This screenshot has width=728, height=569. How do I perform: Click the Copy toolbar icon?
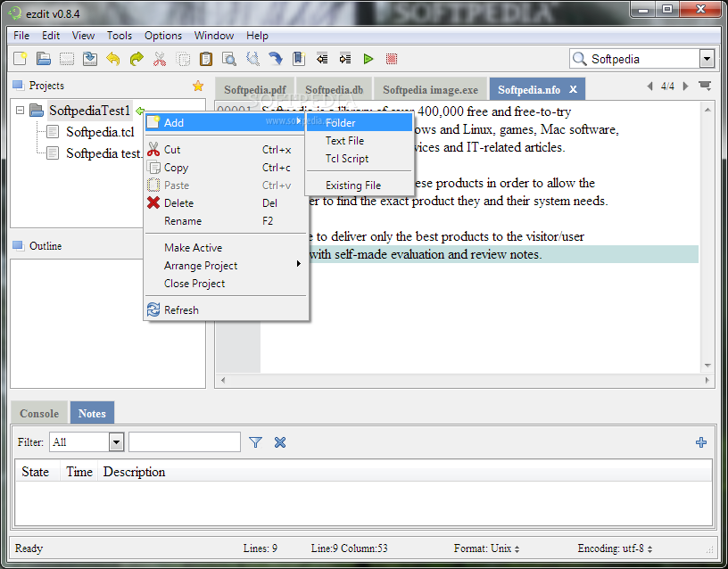point(183,59)
